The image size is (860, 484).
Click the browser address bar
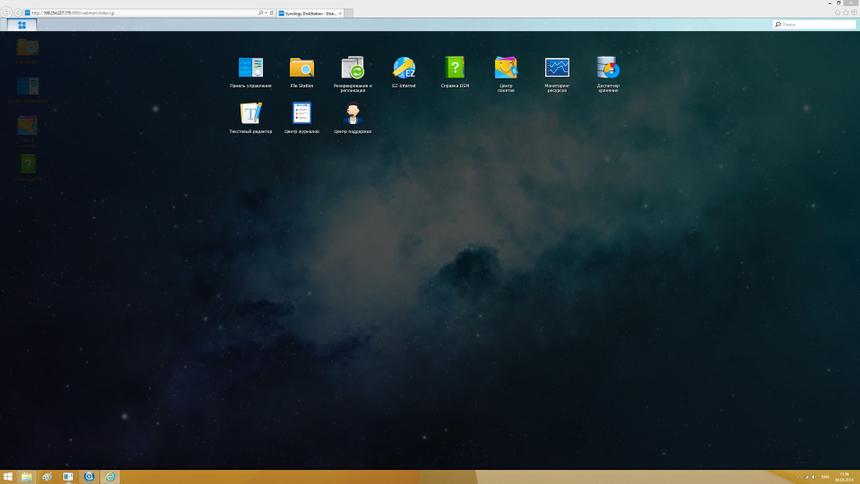pyautogui.click(x=140, y=13)
